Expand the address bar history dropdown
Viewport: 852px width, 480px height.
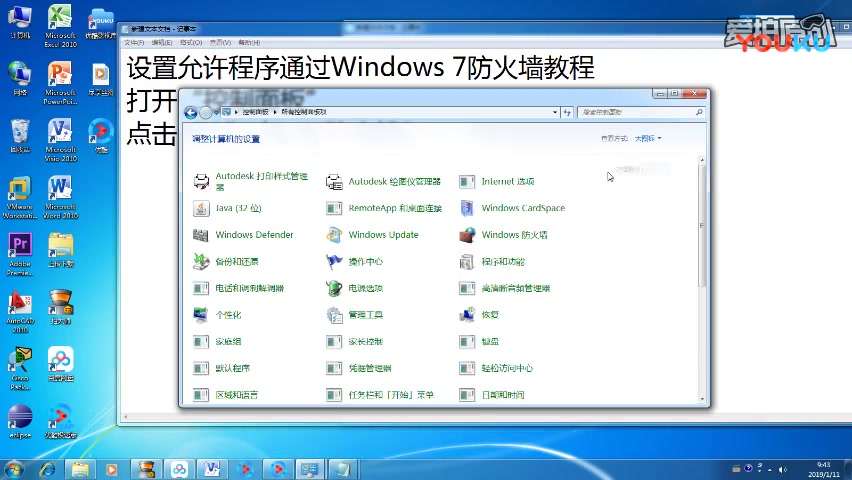555,113
